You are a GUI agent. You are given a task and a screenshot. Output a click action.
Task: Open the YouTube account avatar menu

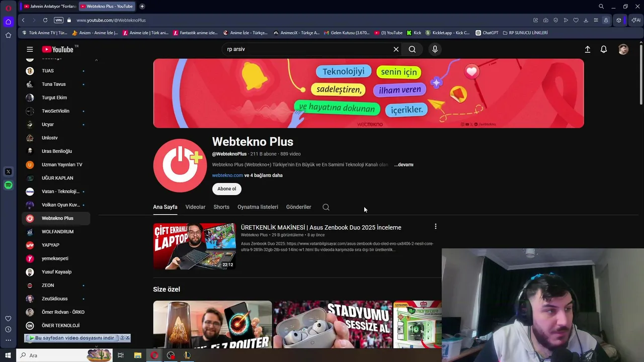[x=623, y=49]
